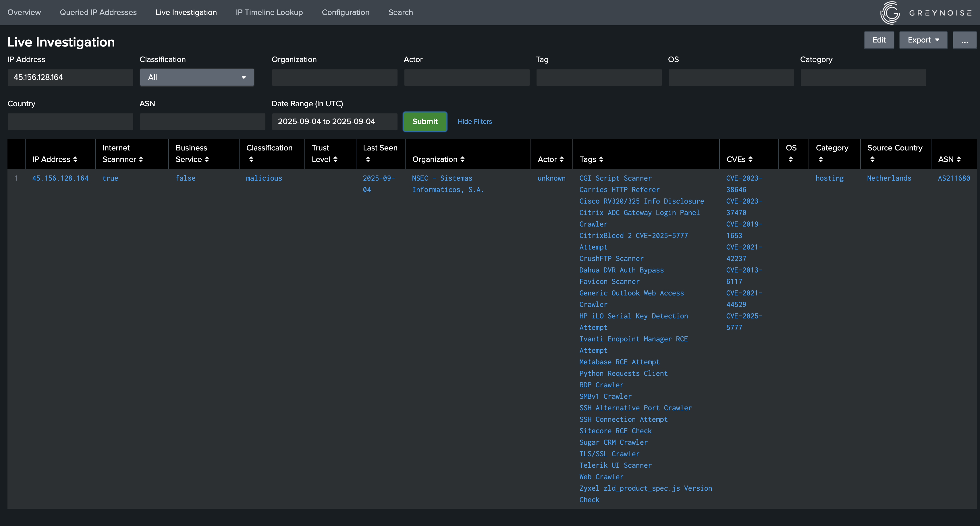Click the malicious classification value

[264, 178]
